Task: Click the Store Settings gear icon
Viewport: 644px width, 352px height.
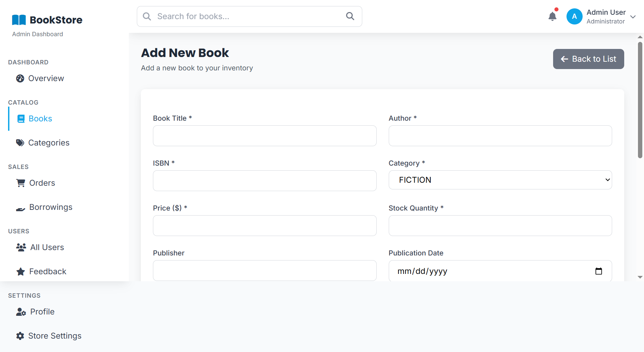Action: 20,336
